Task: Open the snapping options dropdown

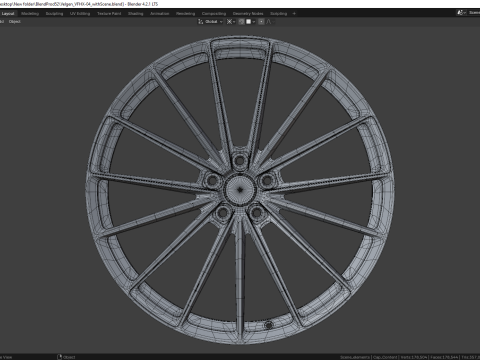Action: [x=250, y=22]
